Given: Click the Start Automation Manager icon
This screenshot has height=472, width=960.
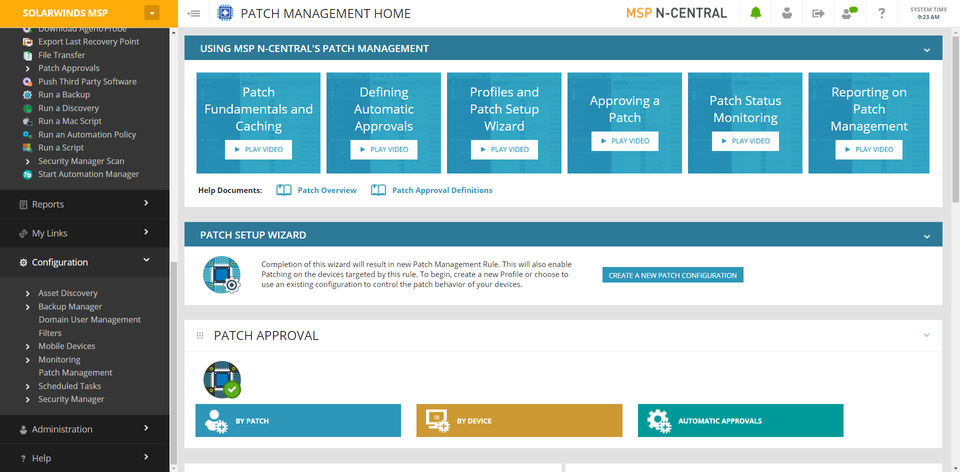Looking at the screenshot, I should pyautogui.click(x=28, y=174).
